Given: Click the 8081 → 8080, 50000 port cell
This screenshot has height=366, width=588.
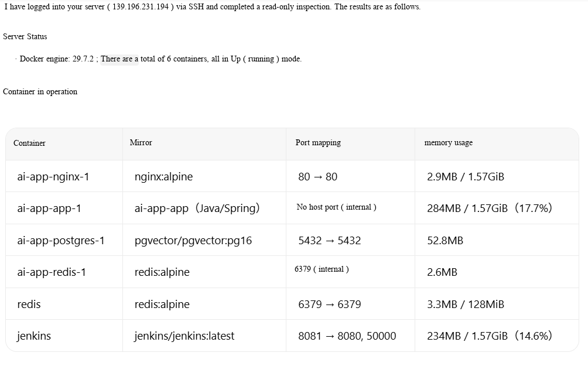Looking at the screenshot, I should (x=347, y=336).
